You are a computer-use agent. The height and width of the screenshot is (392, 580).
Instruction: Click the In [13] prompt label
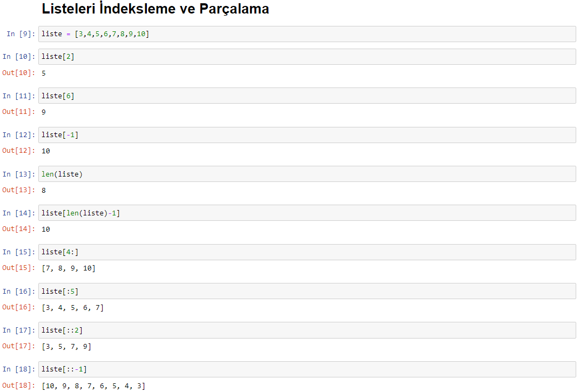coord(18,174)
